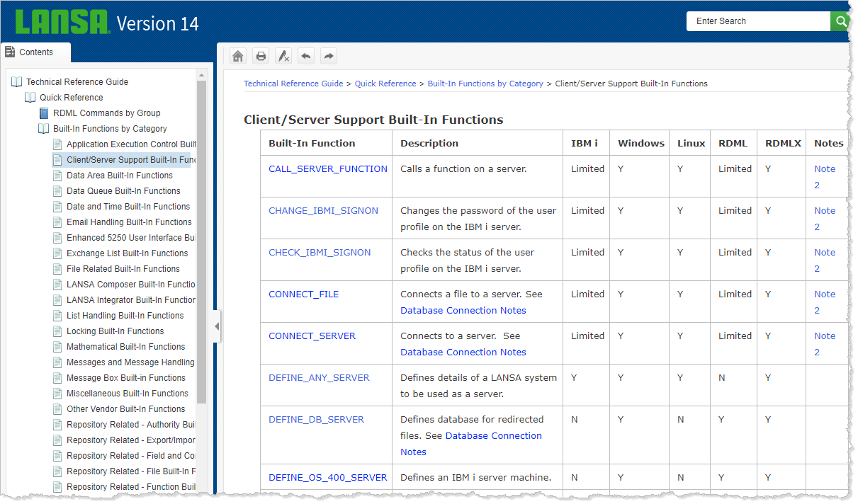The image size is (858, 504).
Task: Click the Home toolbar icon
Action: (238, 56)
